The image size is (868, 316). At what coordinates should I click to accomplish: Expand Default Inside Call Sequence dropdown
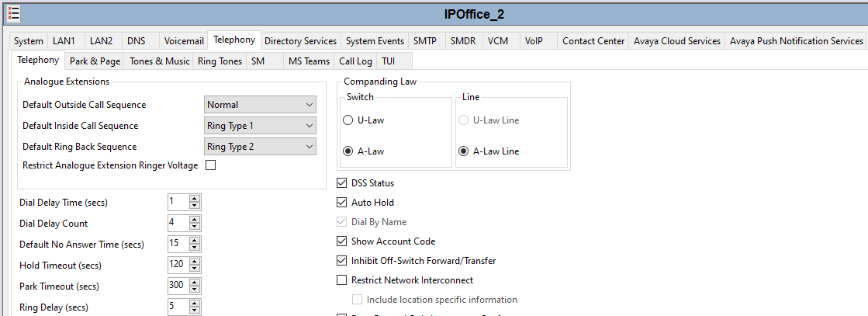[x=260, y=126]
